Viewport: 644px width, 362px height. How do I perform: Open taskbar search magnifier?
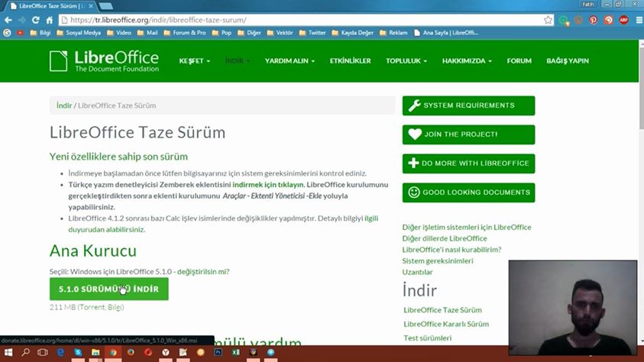coord(25,353)
